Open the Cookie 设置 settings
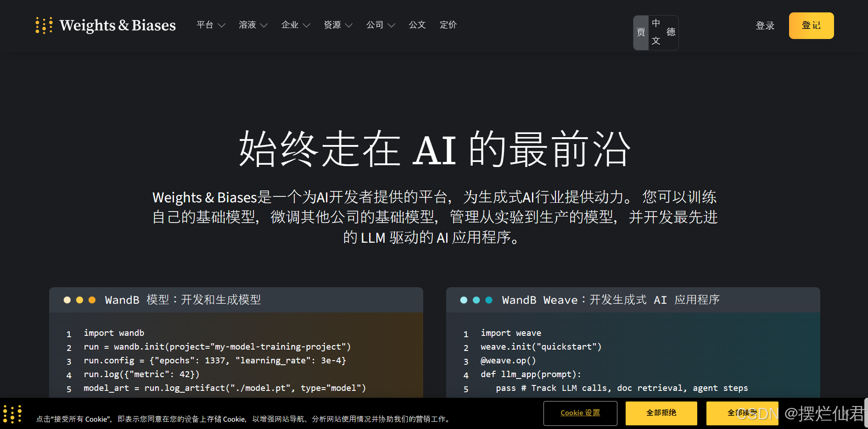The width and height of the screenshot is (868, 429). tap(580, 413)
